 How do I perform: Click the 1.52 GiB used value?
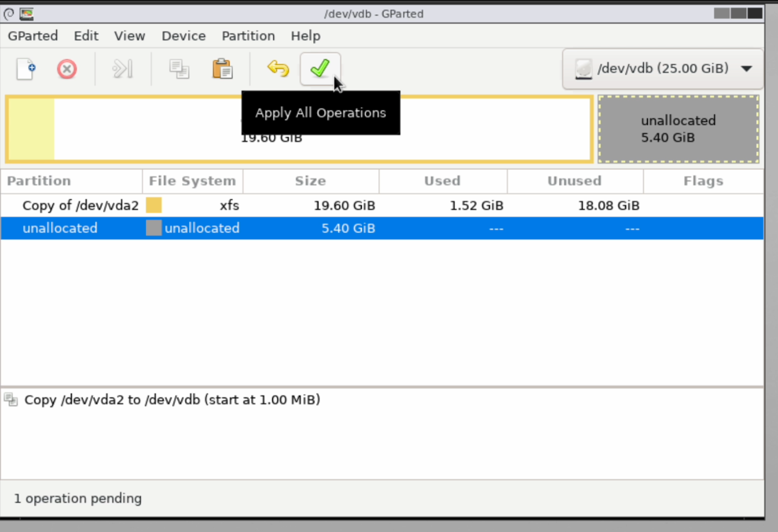click(476, 206)
